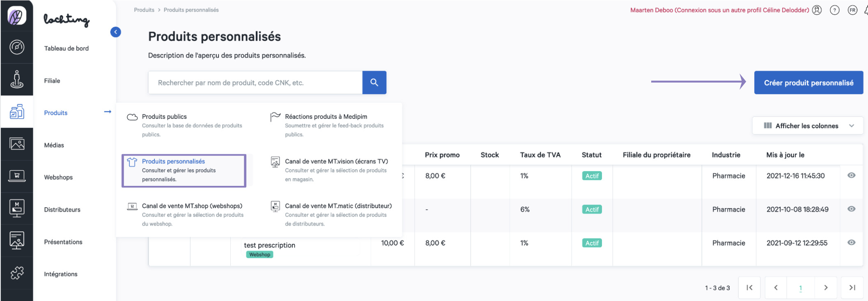The height and width of the screenshot is (301, 868).
Task: Click the blue search magnifier button
Action: pos(374,83)
